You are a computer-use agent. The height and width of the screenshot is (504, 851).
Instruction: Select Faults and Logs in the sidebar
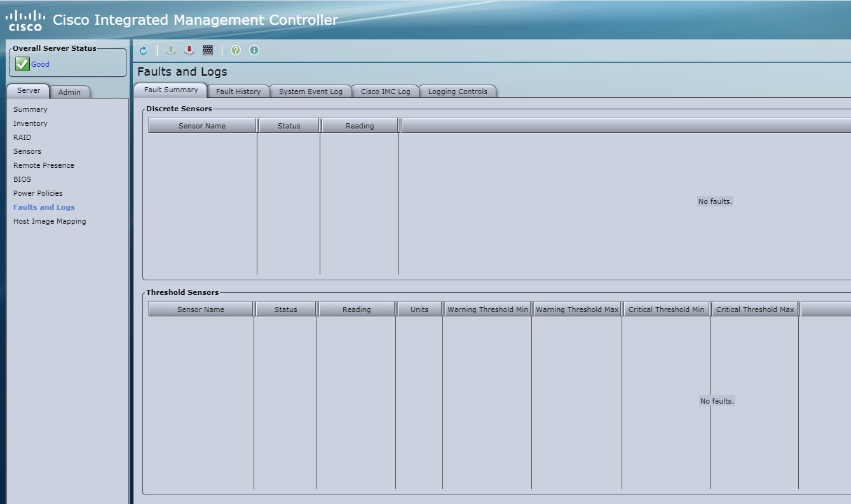point(44,207)
